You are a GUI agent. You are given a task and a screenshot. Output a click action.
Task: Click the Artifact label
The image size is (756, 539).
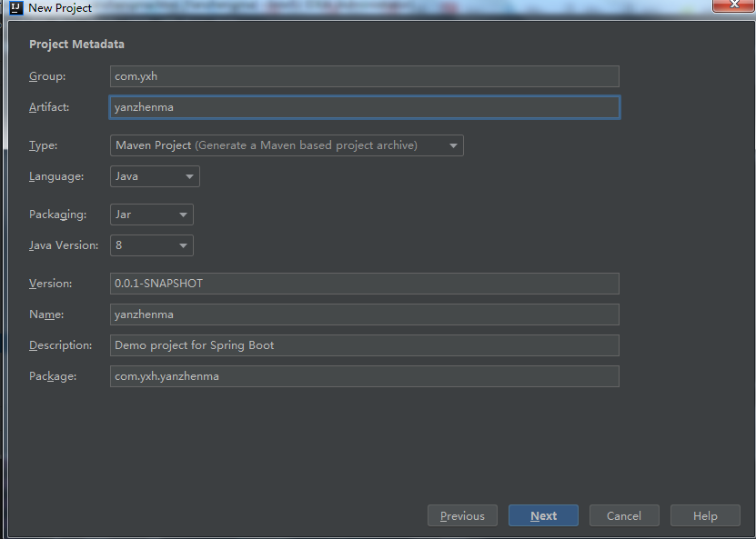pos(49,107)
